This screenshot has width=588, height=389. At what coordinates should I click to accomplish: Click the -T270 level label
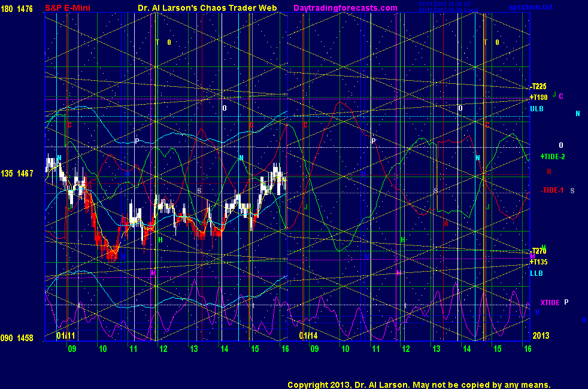coord(539,251)
